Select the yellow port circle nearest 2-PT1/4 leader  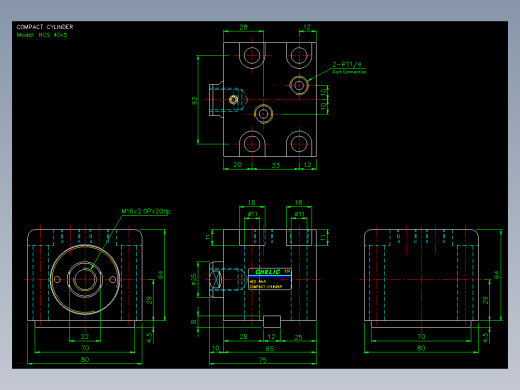(x=299, y=85)
